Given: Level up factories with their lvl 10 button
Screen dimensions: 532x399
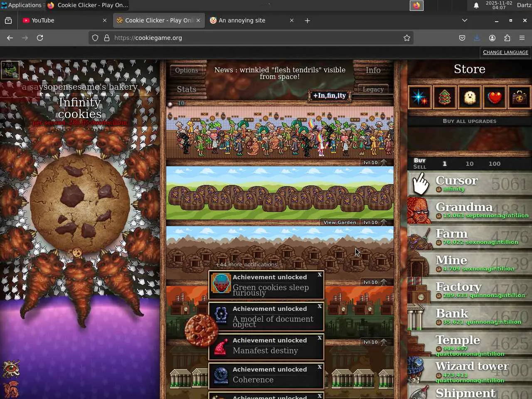Looking at the screenshot, I should [x=375, y=342].
